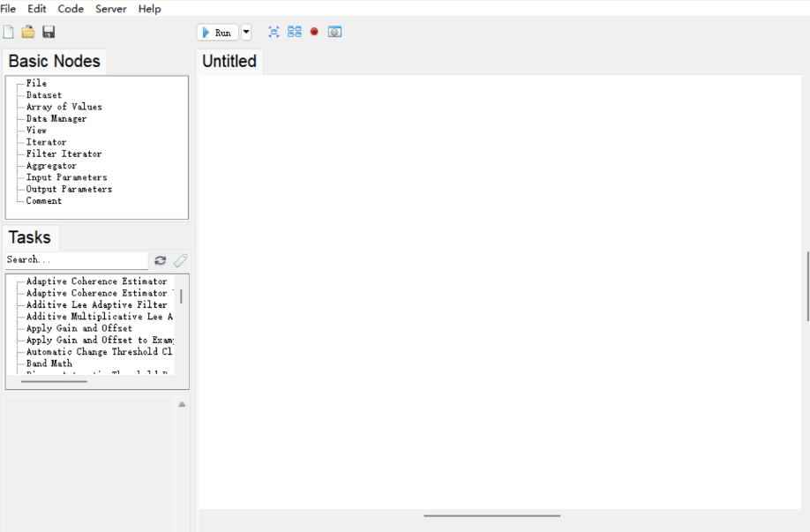Viewport: 810px width, 532px height.
Task: Click the up arrow in the lower left panel
Action: click(182, 404)
